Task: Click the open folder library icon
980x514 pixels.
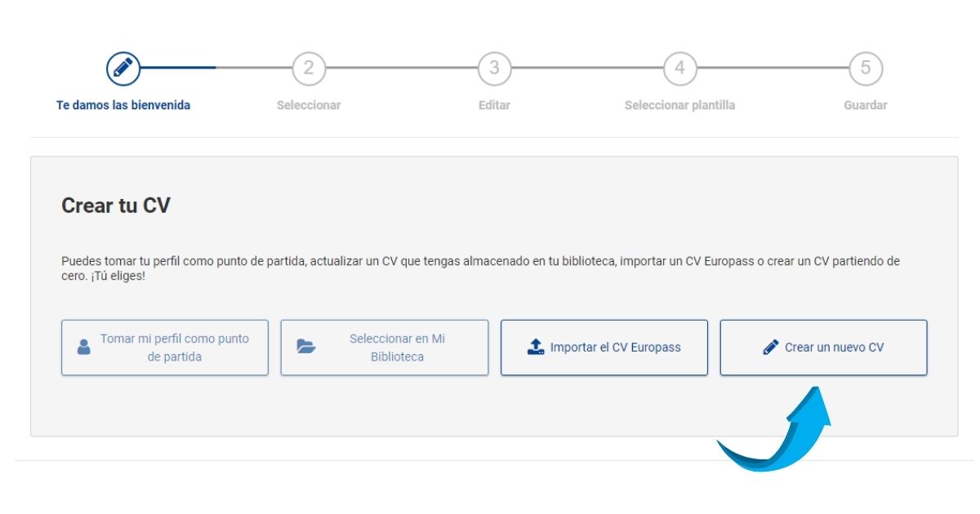Action: point(306,347)
